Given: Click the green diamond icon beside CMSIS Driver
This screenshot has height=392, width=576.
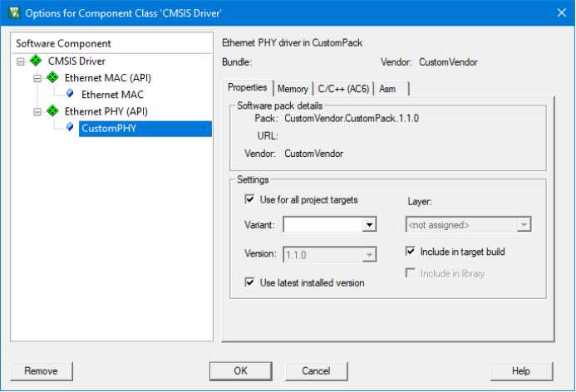Looking at the screenshot, I should (x=35, y=61).
